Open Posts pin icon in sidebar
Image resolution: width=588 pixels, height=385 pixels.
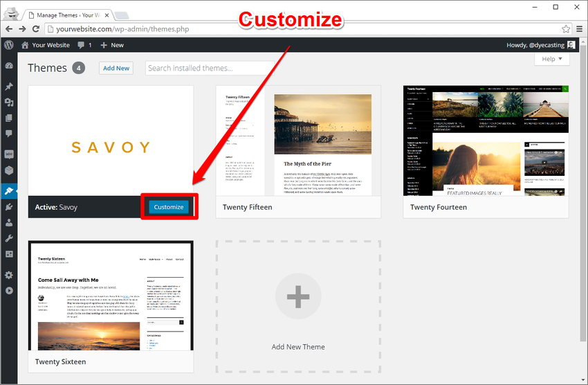[9, 87]
